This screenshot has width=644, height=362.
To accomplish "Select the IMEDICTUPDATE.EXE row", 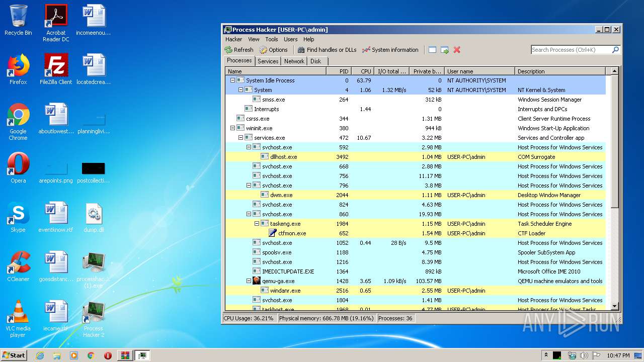I will coord(415,271).
